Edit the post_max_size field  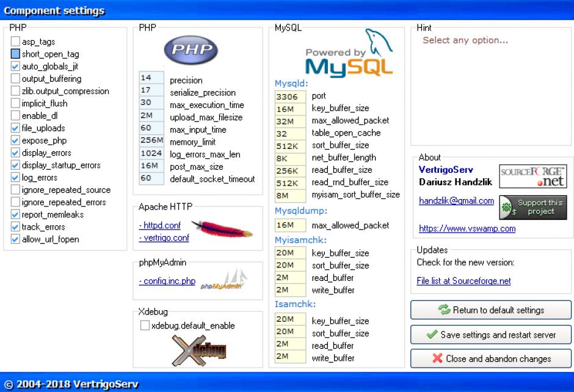151,165
